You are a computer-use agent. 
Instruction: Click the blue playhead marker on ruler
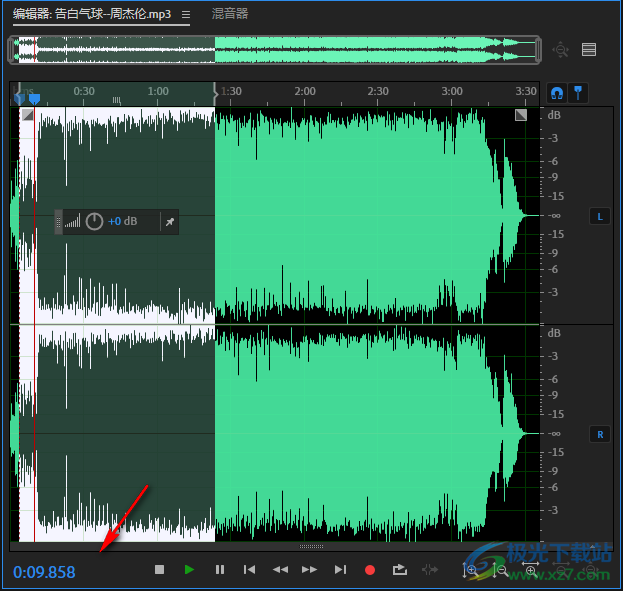pos(35,98)
